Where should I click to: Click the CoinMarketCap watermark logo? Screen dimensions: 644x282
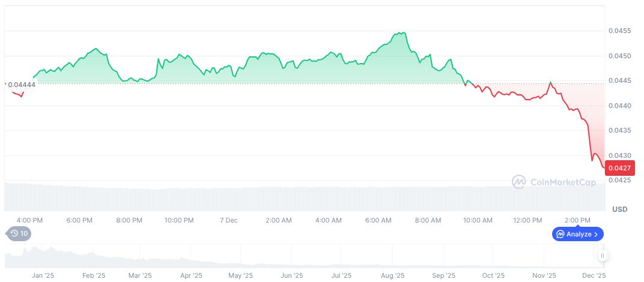point(519,181)
